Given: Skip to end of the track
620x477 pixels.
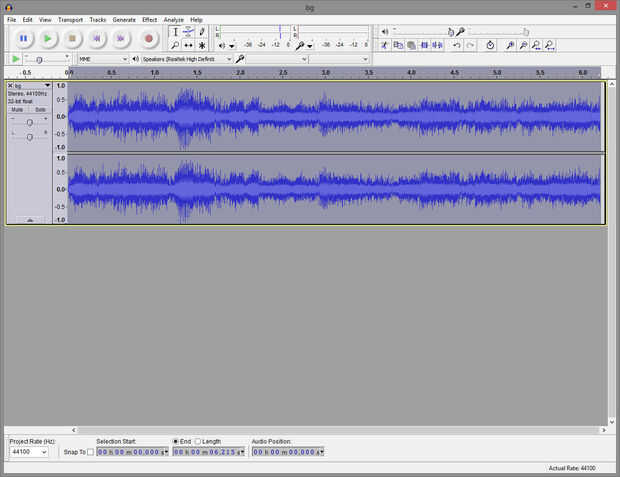Looking at the screenshot, I should click(x=121, y=38).
